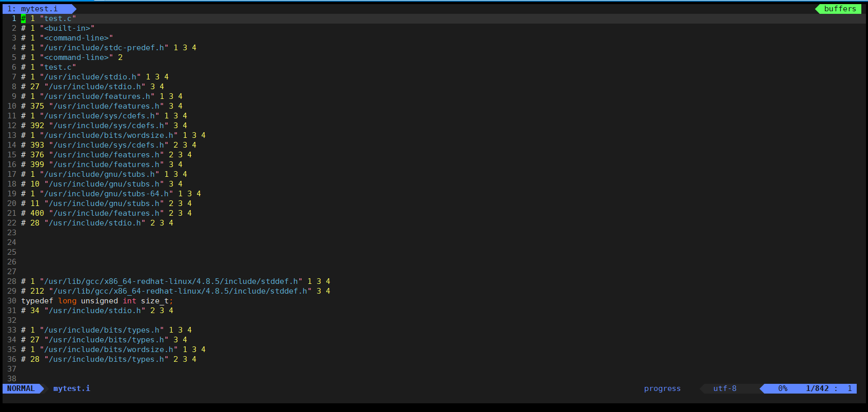
Task: Click mytest.i filename in status line
Action: (72, 388)
